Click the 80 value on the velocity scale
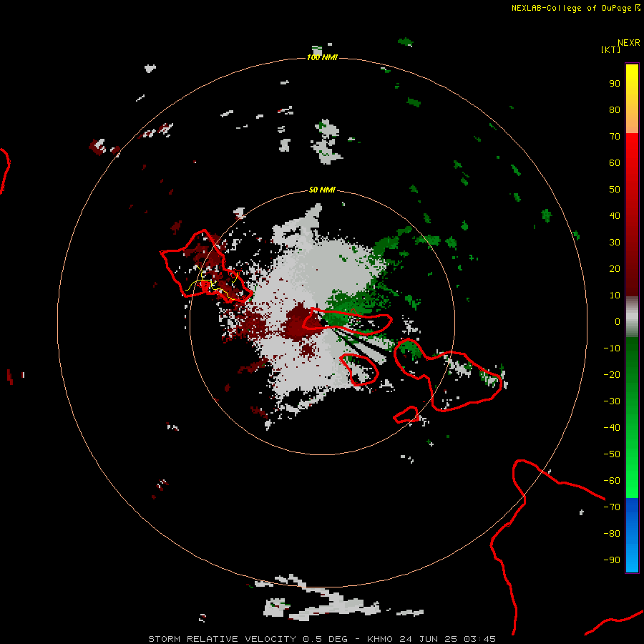Viewport: 644px width, 644px height. click(615, 110)
